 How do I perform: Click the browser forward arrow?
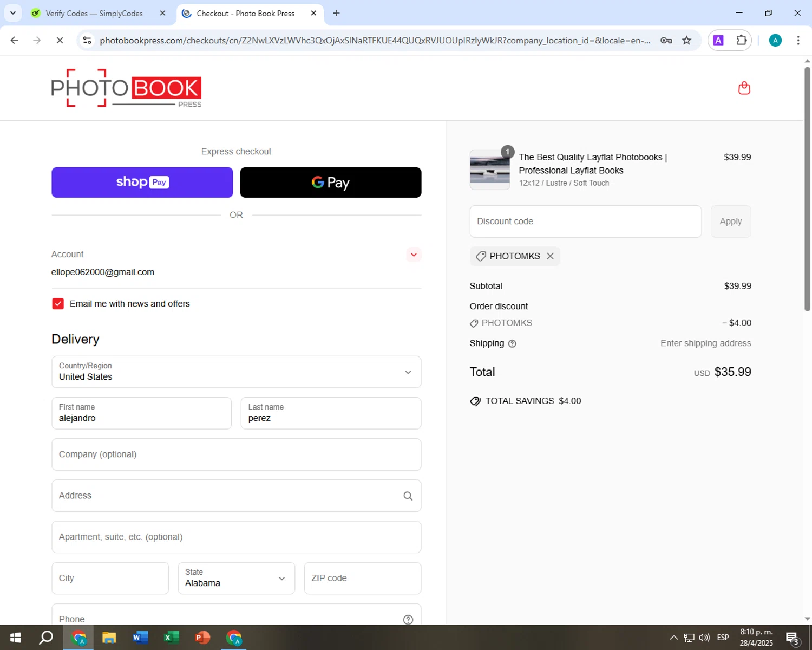[37, 40]
